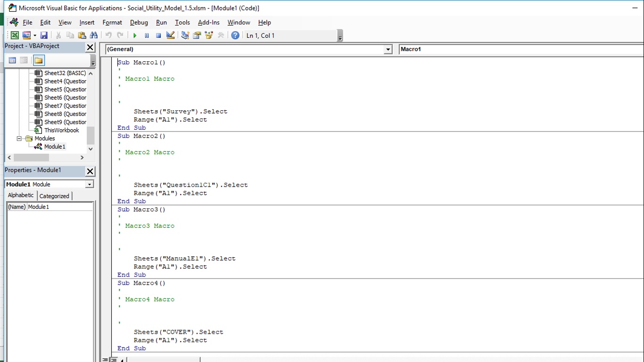Select Sheet32 (BASIC) in project tree
Image resolution: width=644 pixels, height=362 pixels.
pyautogui.click(x=65, y=73)
